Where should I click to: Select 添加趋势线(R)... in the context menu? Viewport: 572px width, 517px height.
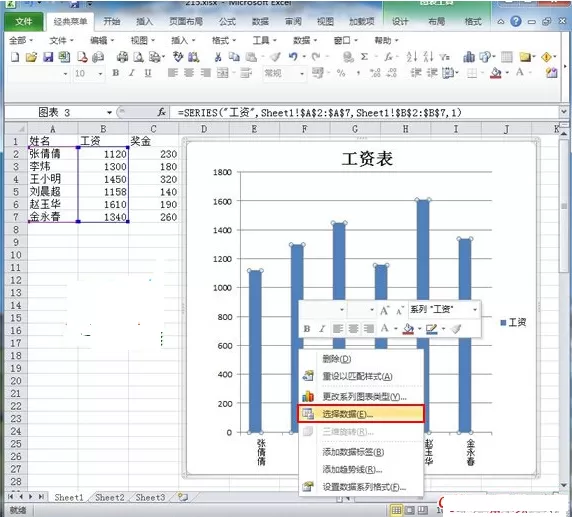[361, 470]
